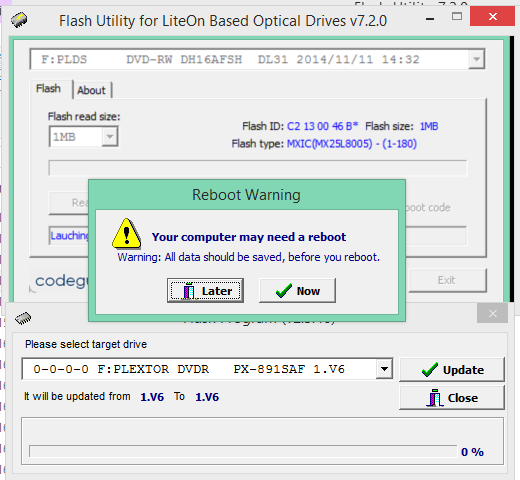Switch to the Flash tab

[x=49, y=89]
